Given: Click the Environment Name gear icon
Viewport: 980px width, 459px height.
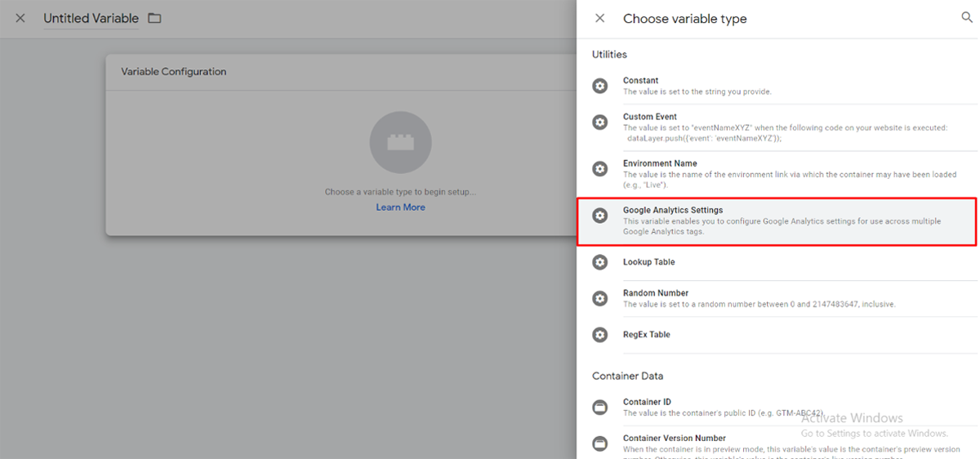Looking at the screenshot, I should point(600,169).
